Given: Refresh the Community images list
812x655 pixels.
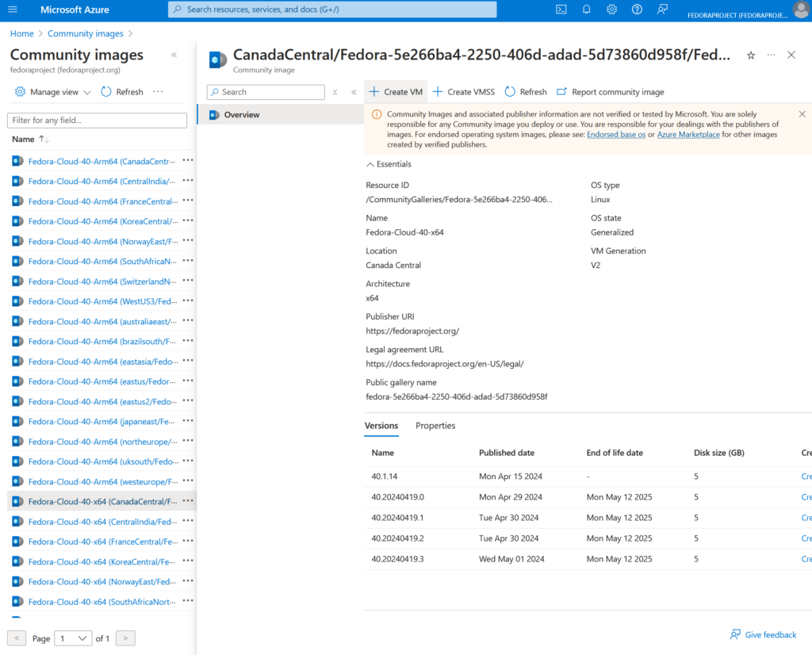Looking at the screenshot, I should pyautogui.click(x=122, y=92).
